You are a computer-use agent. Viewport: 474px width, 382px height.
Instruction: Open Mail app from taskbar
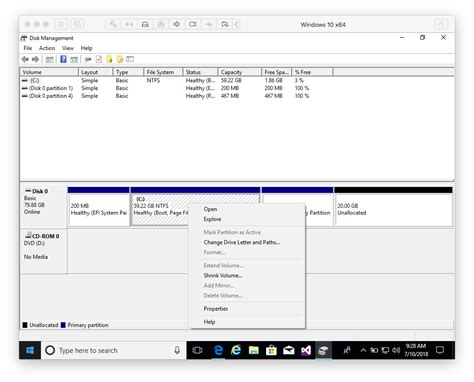289,350
